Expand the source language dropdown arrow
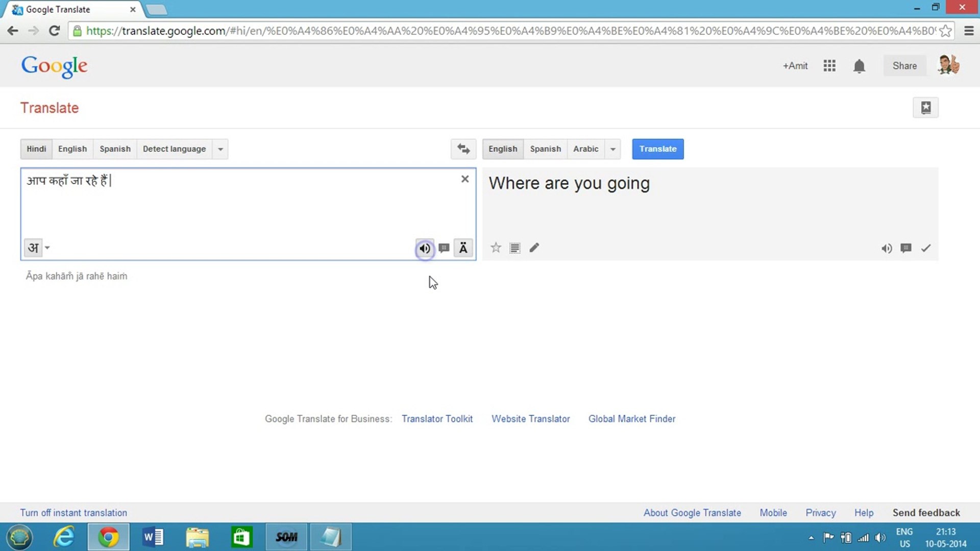The width and height of the screenshot is (980, 551). coord(220,149)
